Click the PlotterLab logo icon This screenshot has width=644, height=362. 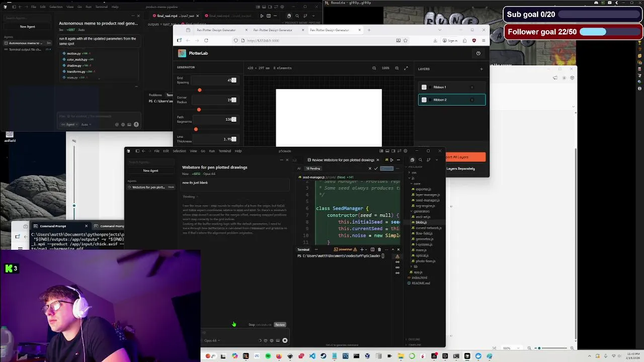tap(182, 53)
